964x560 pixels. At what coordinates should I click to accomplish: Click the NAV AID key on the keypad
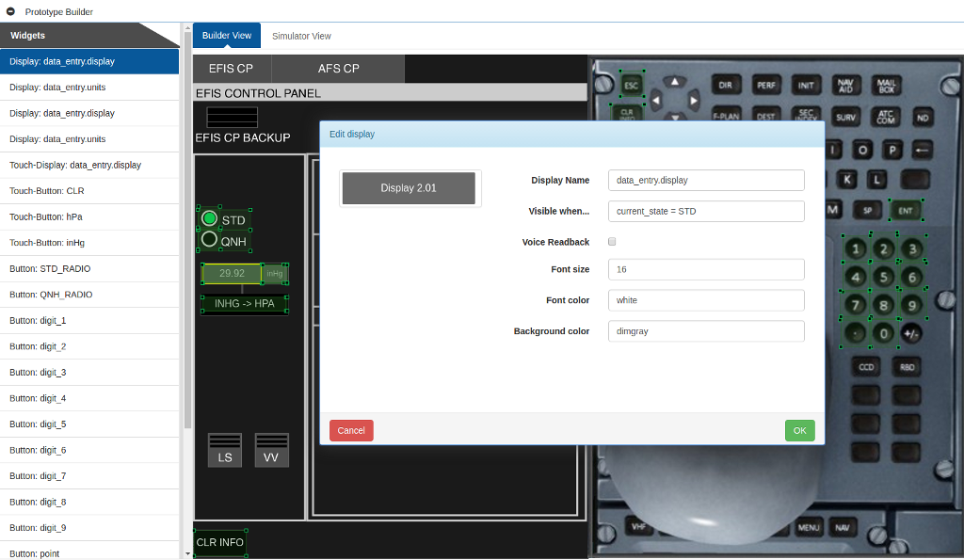[x=845, y=86]
